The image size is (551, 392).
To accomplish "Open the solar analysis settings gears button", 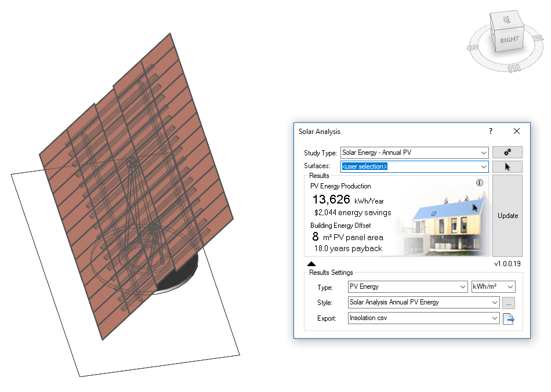I will click(507, 153).
